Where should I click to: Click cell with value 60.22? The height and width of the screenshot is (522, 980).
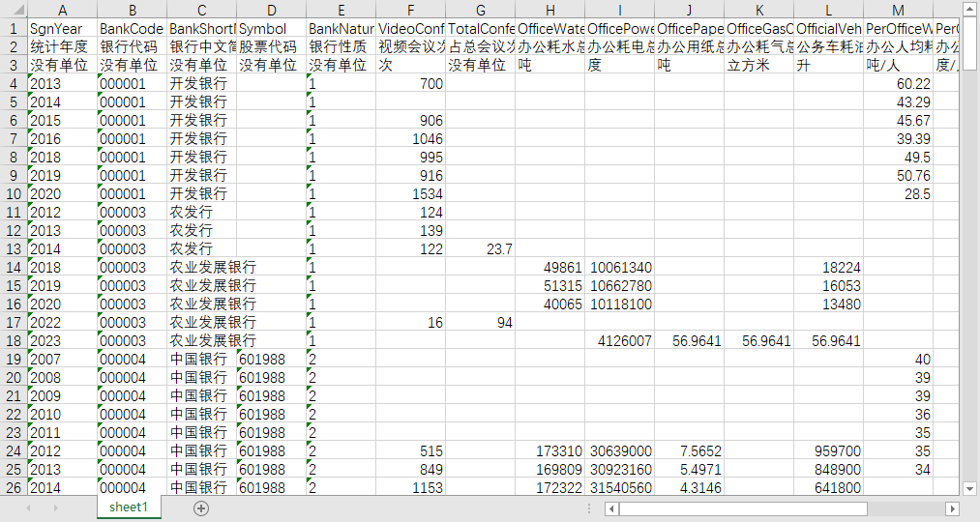point(898,83)
